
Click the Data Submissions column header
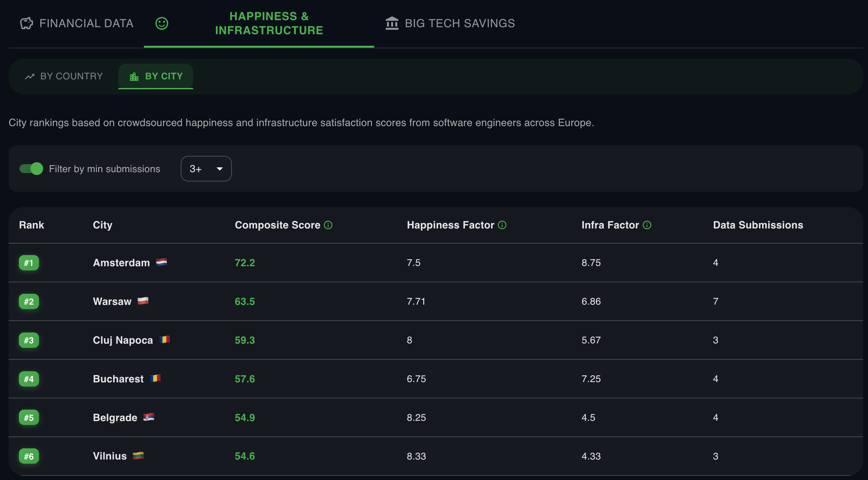pyautogui.click(x=758, y=225)
